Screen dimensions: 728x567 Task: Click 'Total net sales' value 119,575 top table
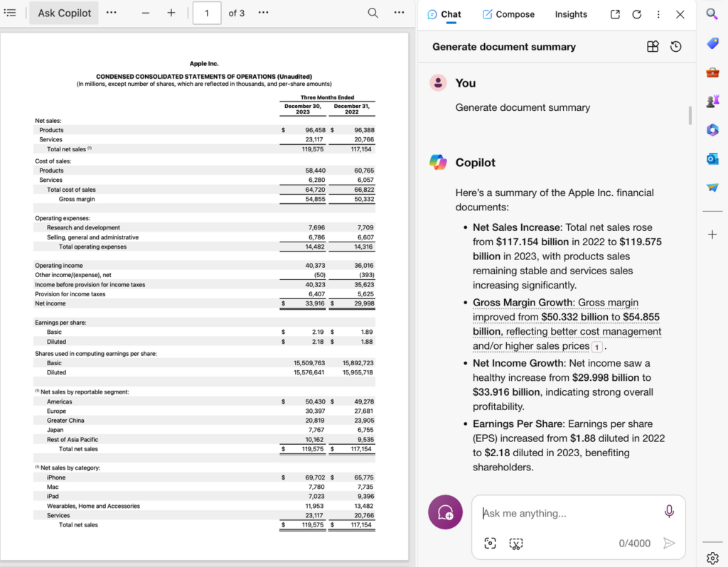pyautogui.click(x=313, y=149)
